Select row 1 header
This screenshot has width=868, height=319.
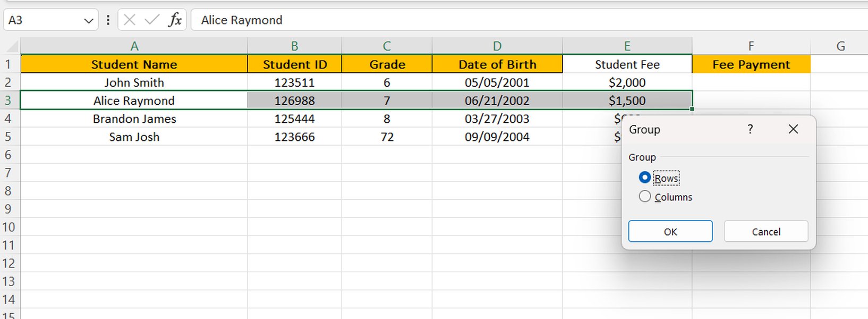pyautogui.click(x=10, y=64)
